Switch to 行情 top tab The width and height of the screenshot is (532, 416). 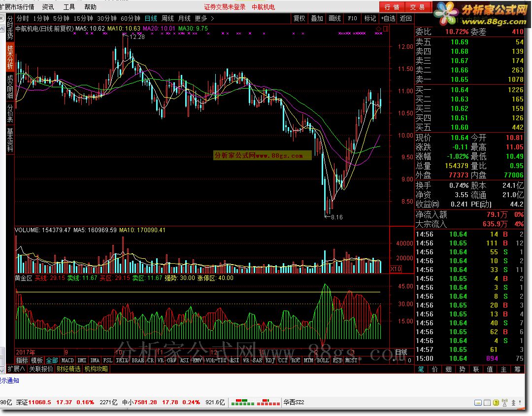coord(392,7)
